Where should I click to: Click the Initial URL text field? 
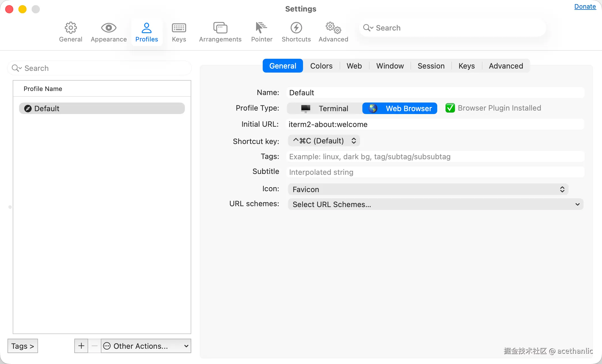(435, 124)
